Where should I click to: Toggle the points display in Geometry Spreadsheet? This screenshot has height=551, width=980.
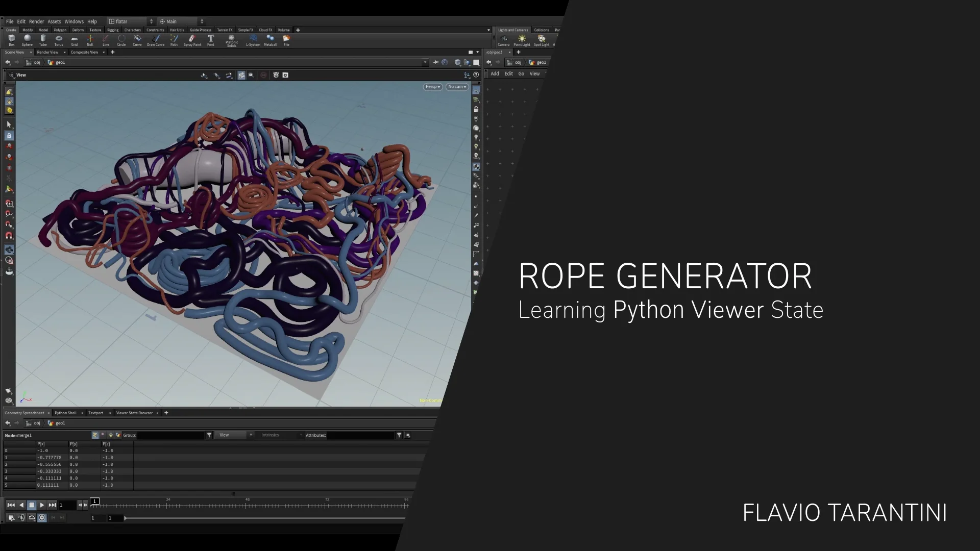pos(95,435)
